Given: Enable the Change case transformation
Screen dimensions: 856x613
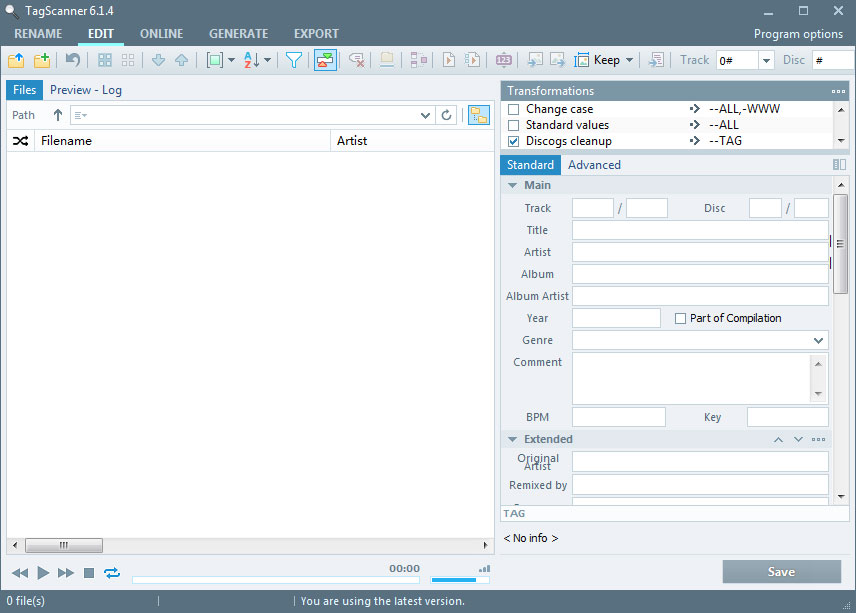Looking at the screenshot, I should 514,109.
